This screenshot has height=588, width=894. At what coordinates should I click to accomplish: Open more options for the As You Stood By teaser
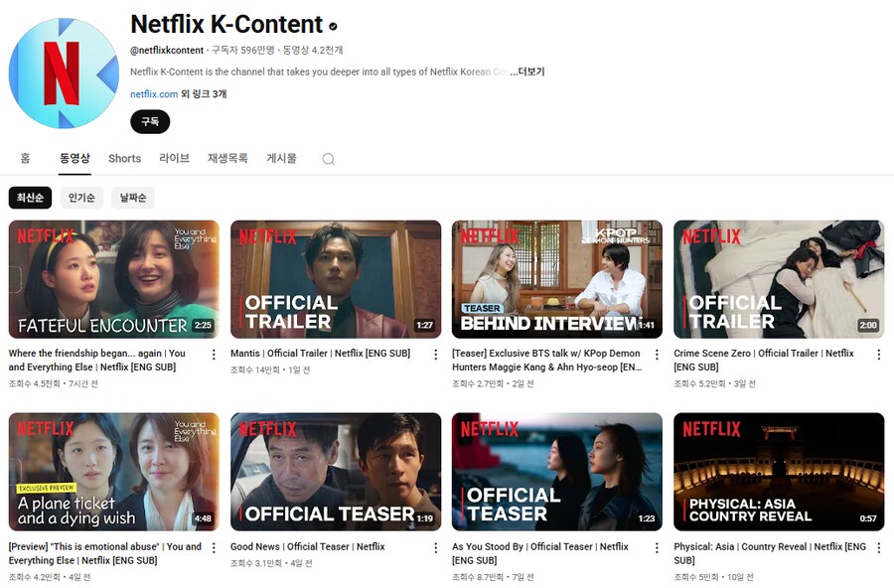[x=657, y=547]
